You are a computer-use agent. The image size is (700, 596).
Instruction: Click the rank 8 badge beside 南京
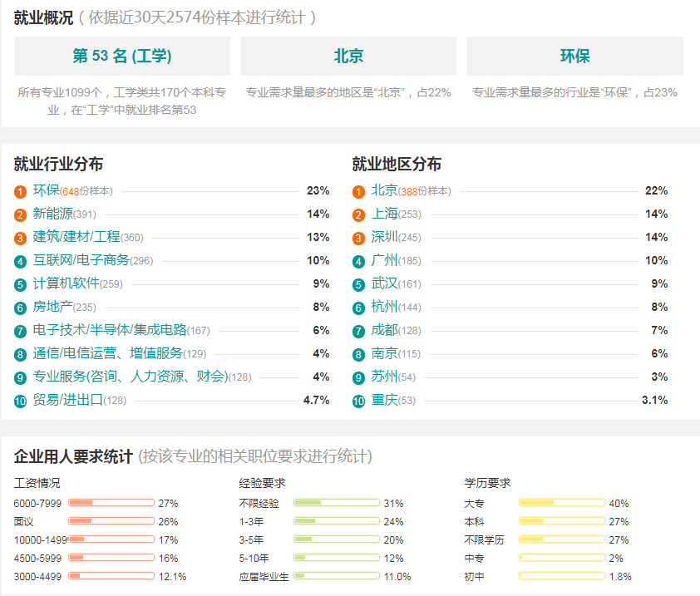tap(358, 355)
